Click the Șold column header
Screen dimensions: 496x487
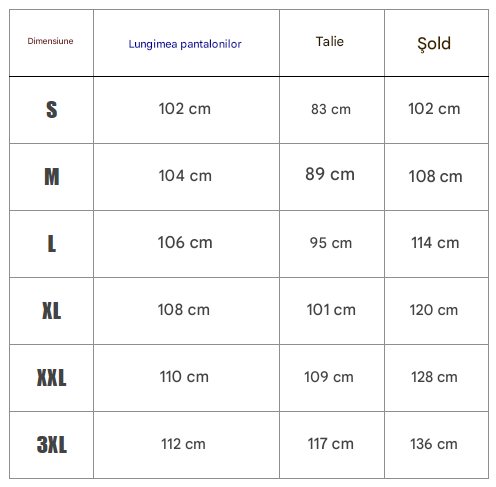[x=434, y=44]
